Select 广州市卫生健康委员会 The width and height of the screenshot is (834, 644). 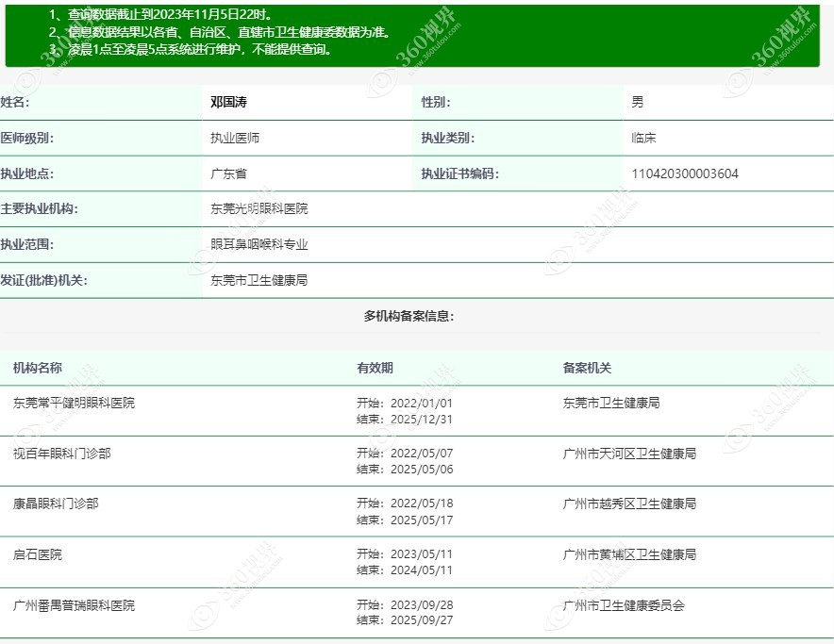(x=624, y=605)
